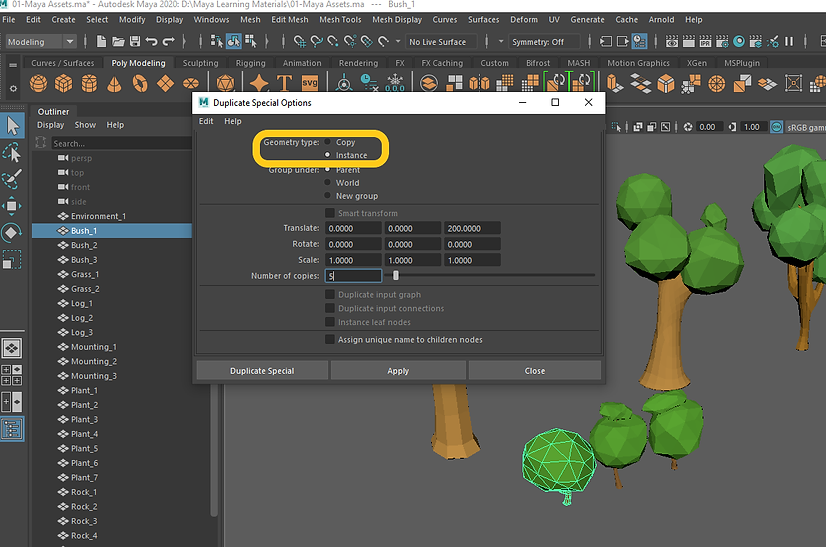Click the dialog Close button
The image size is (826, 547).
tap(535, 370)
